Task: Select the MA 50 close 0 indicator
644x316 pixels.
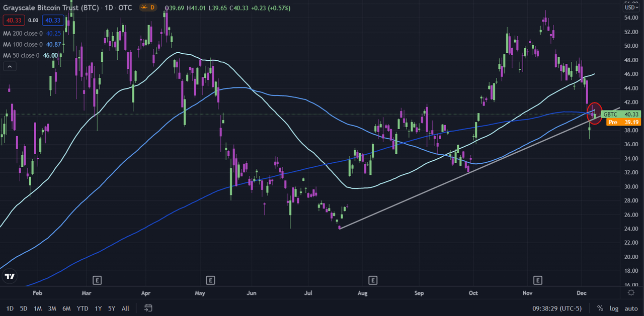Action: pyautogui.click(x=21, y=55)
